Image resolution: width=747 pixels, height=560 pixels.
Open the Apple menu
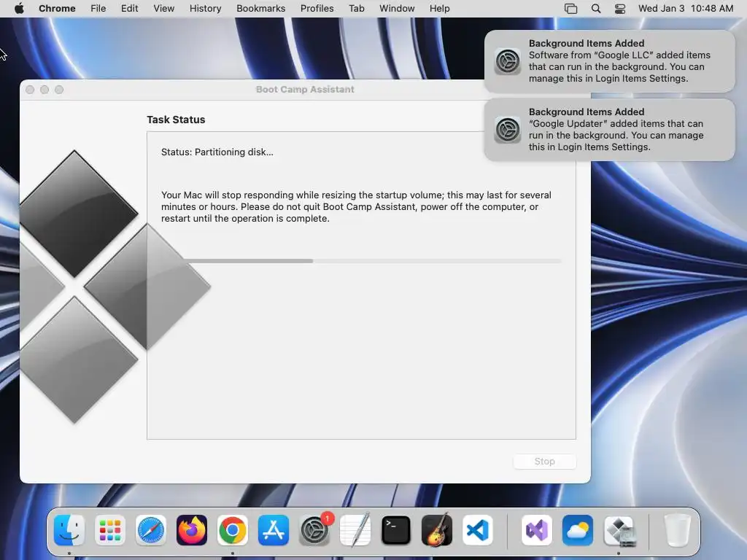(19, 9)
